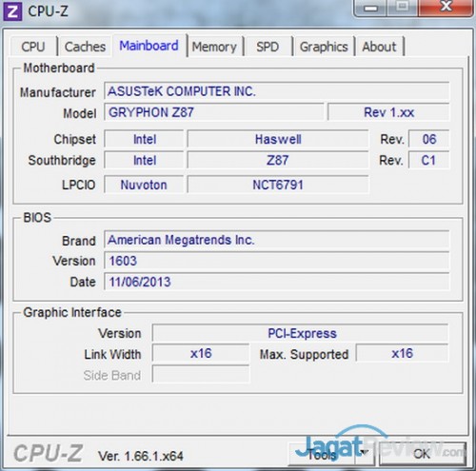
Task: Click the Ver. 1.66.1.x64 version text
Action: click(x=141, y=456)
